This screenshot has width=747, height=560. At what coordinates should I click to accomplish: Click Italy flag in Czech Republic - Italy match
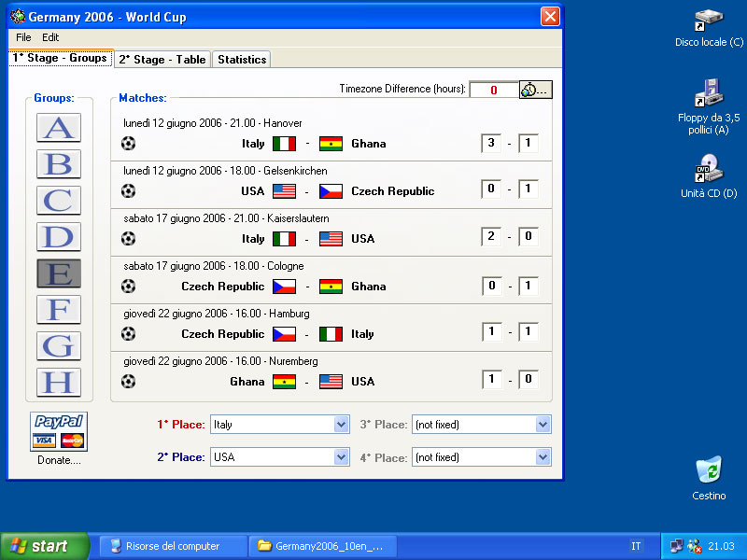[x=331, y=334]
